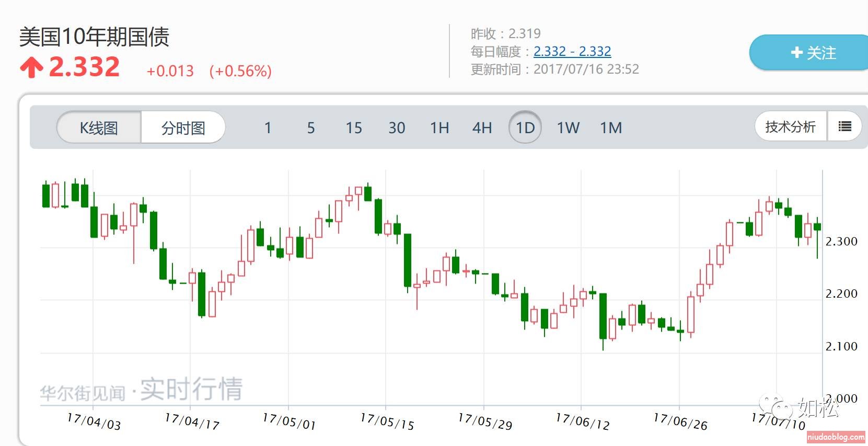Select the 1M monthly interval
The image size is (868, 446).
[x=611, y=127]
